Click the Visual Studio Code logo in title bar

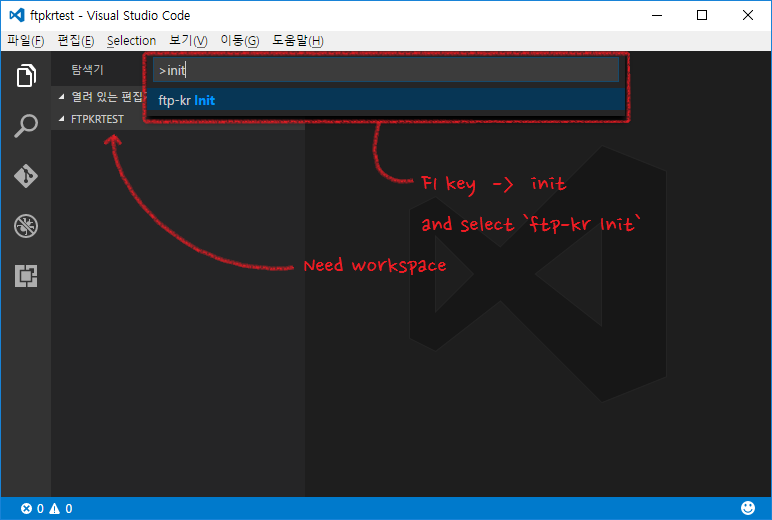tap(17, 15)
